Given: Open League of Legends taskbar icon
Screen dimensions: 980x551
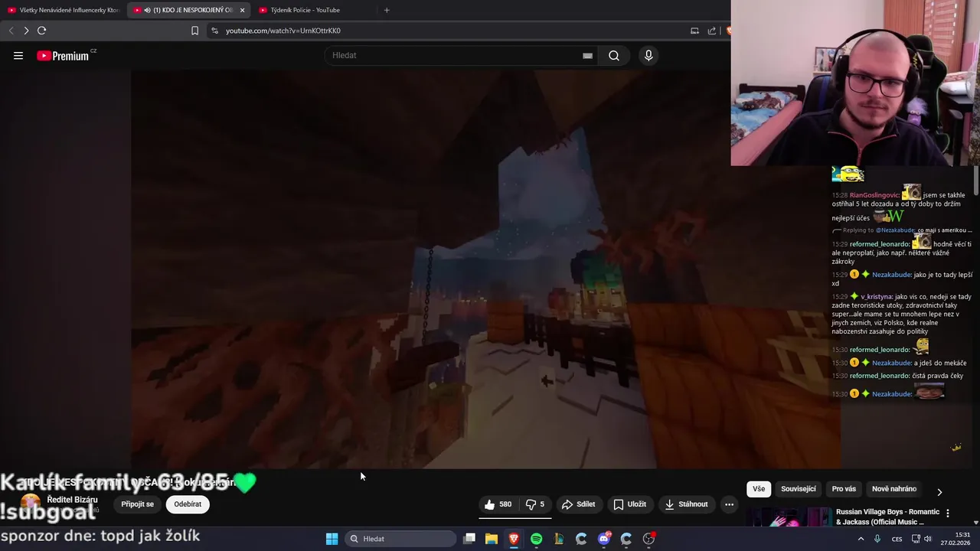Looking at the screenshot, I should click(x=559, y=539).
